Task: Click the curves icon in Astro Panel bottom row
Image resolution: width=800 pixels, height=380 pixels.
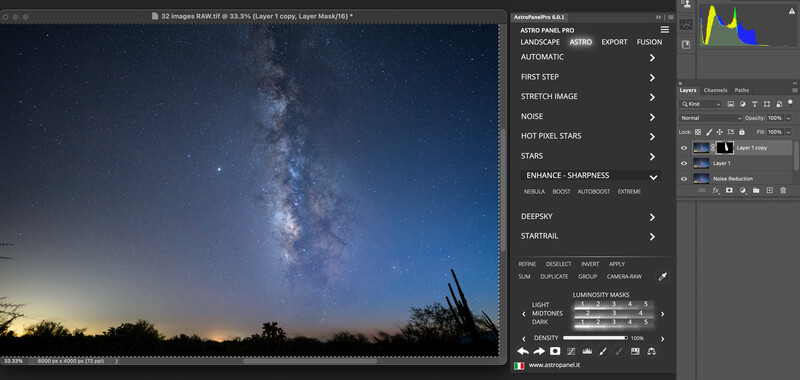Action: tap(571, 351)
